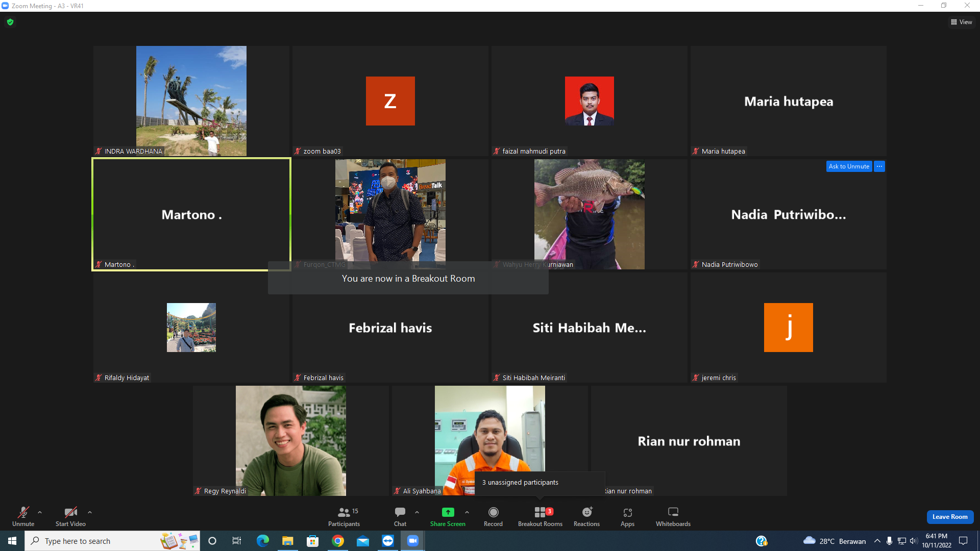980x551 pixels.
Task: Select the Martono participant tile
Action: 191,214
